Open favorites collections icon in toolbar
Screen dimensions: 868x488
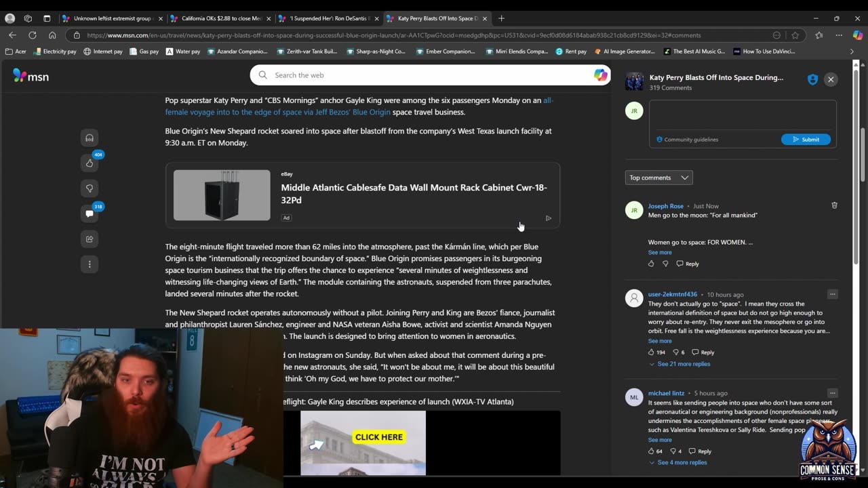(819, 35)
